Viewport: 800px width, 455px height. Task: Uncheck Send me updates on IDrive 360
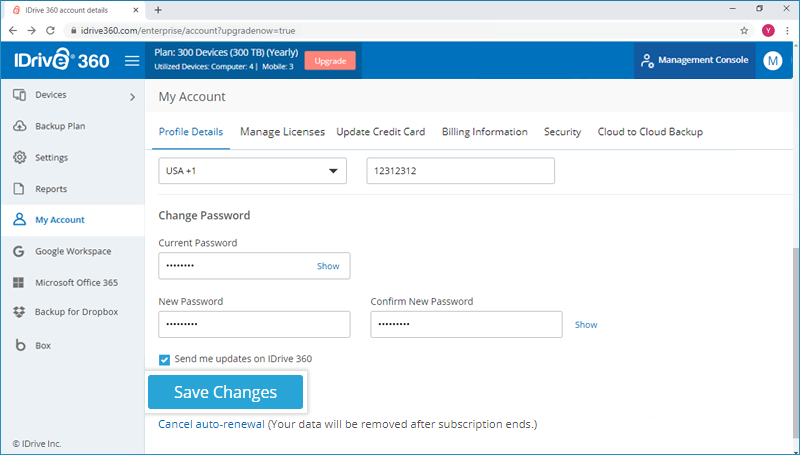(x=165, y=359)
